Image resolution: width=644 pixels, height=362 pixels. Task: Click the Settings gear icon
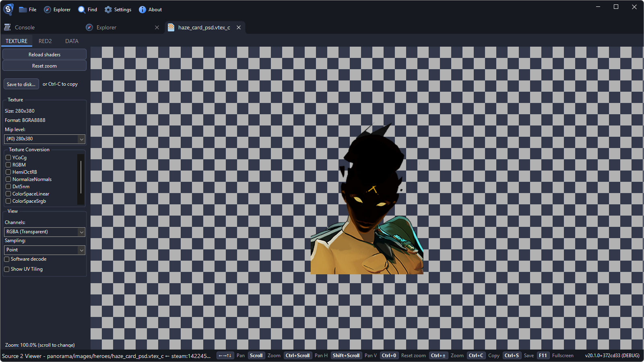(x=108, y=10)
